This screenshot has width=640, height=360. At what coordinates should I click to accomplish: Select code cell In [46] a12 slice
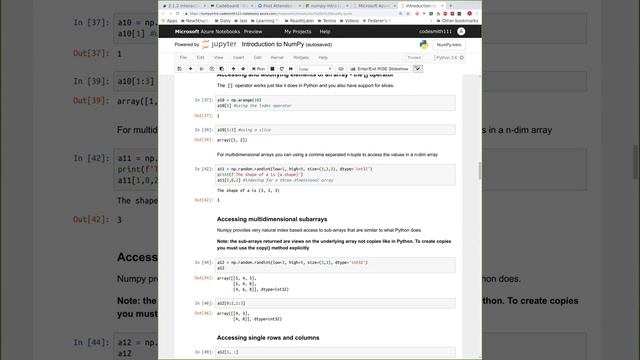tap(335, 303)
